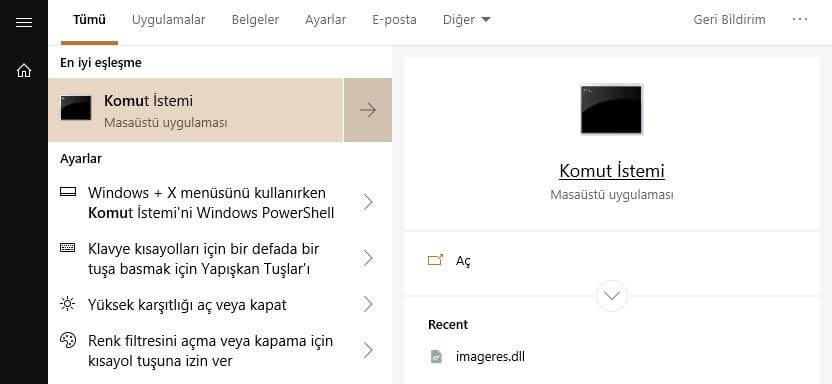The image size is (832, 384).
Task: Click the keyboard icon beside Yapışkan Tuşlar
Action: tap(67, 247)
